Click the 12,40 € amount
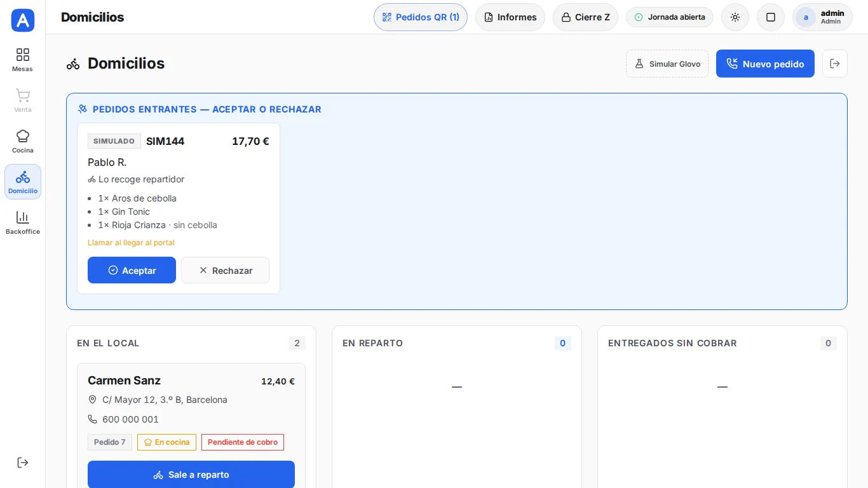 tap(278, 381)
